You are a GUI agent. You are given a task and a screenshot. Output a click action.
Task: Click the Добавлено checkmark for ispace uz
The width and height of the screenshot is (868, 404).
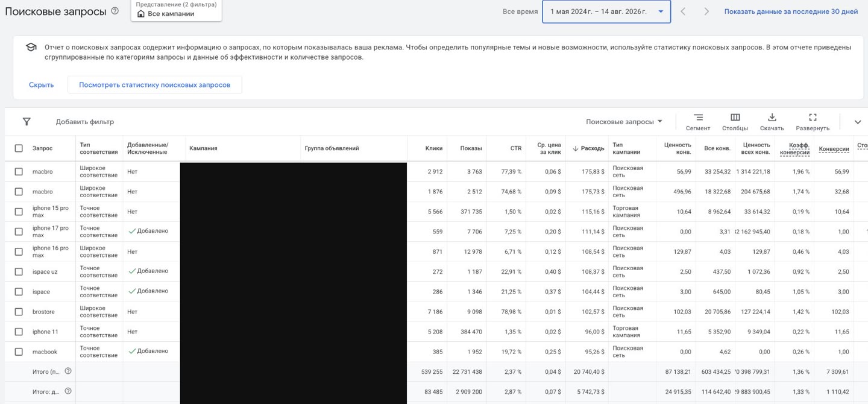coord(132,271)
